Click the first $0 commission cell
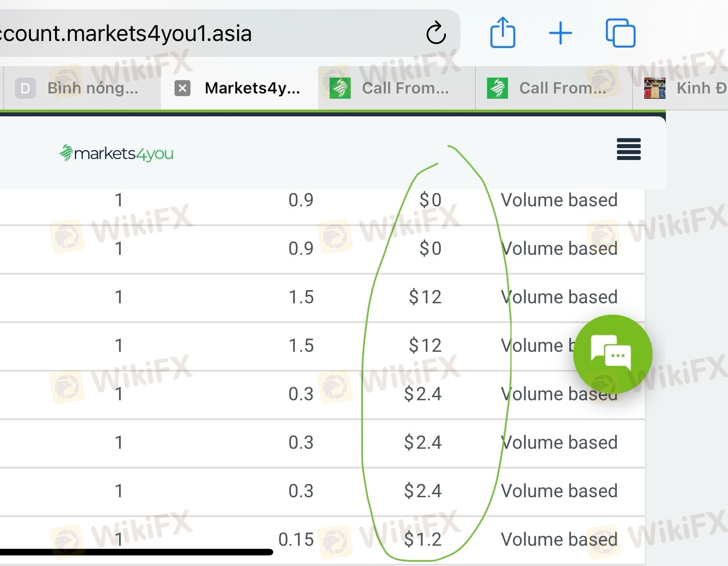The width and height of the screenshot is (728, 566). point(430,200)
